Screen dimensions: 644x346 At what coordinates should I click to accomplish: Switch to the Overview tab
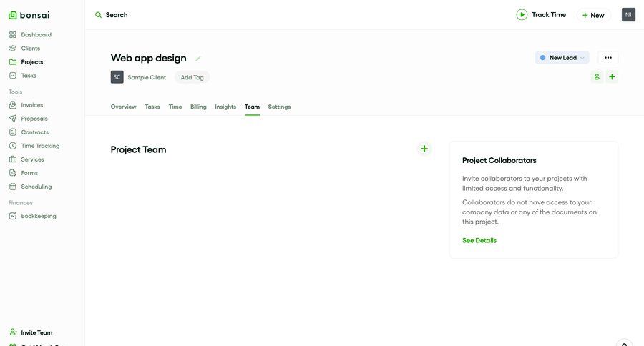click(x=123, y=107)
